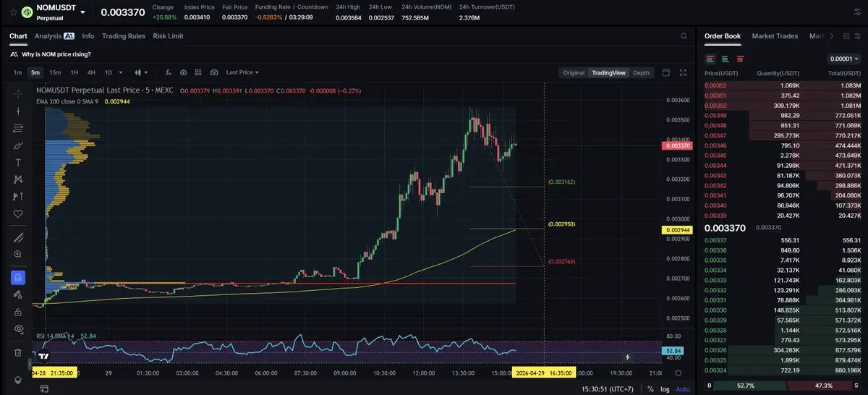
Task: Open the Risk Limit tab
Action: coord(168,35)
